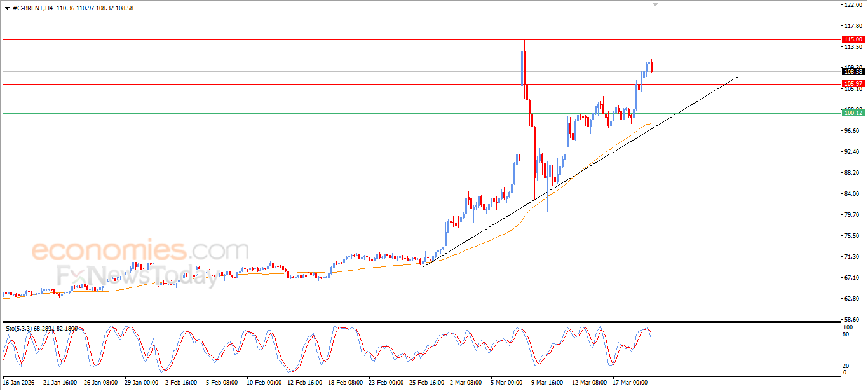The width and height of the screenshot is (868, 391).
Task: Click the tall red candle at the 5 Mar spike
Action: [x=524, y=69]
